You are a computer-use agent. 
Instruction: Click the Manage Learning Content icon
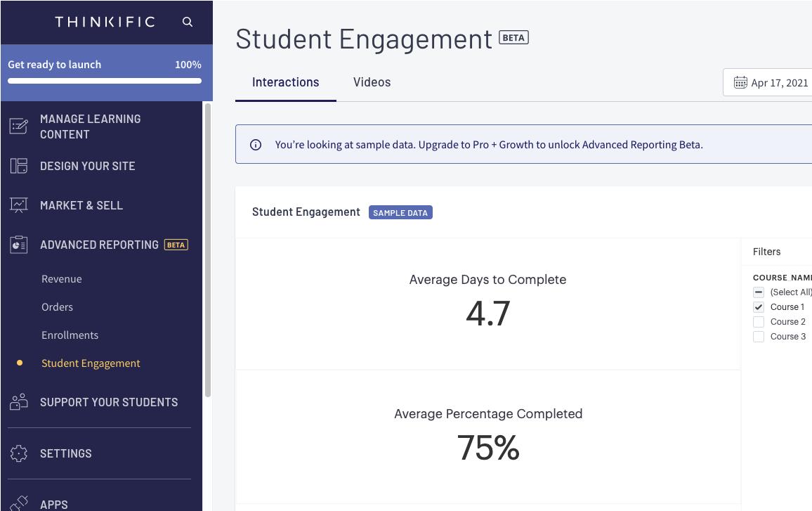(19, 127)
